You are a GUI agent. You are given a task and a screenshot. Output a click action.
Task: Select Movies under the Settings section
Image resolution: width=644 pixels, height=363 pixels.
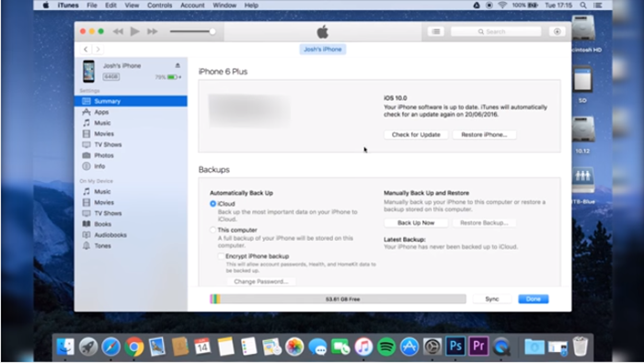tap(103, 134)
